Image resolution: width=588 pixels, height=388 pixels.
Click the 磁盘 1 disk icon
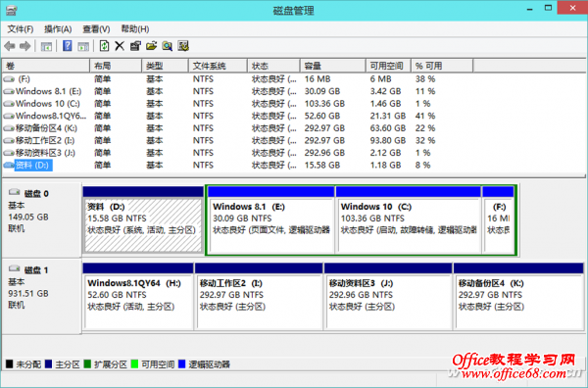[15, 268]
